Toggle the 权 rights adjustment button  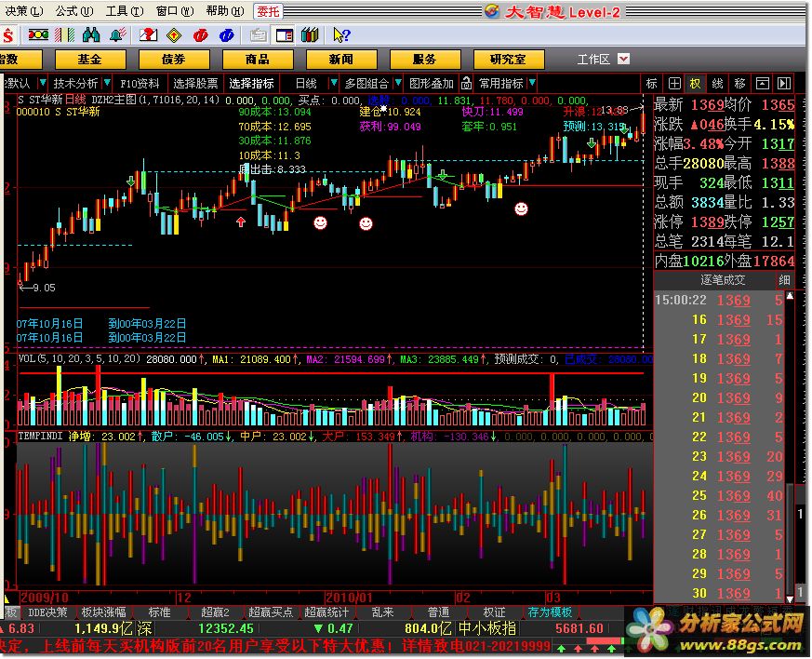pos(696,84)
